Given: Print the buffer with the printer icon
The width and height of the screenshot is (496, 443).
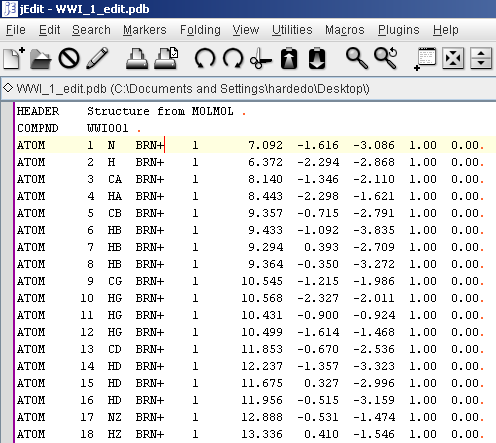Looking at the screenshot, I should coord(137,58).
